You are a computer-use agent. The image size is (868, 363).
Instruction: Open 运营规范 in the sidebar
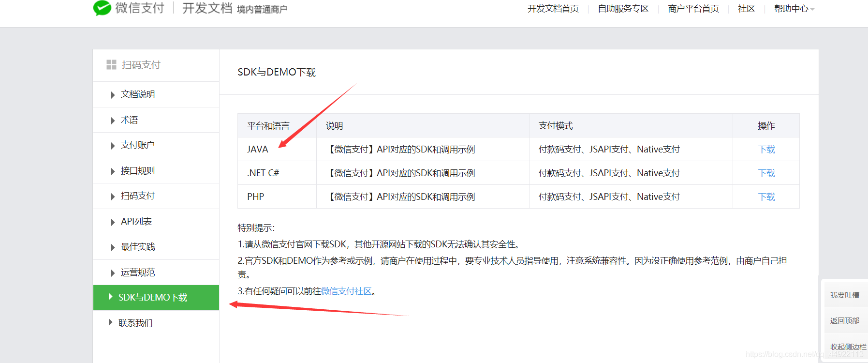coord(138,272)
